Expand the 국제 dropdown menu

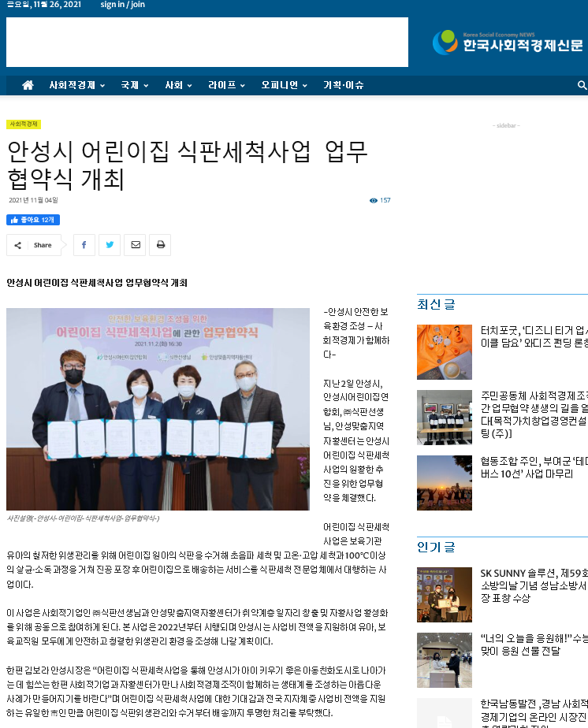[x=134, y=85]
